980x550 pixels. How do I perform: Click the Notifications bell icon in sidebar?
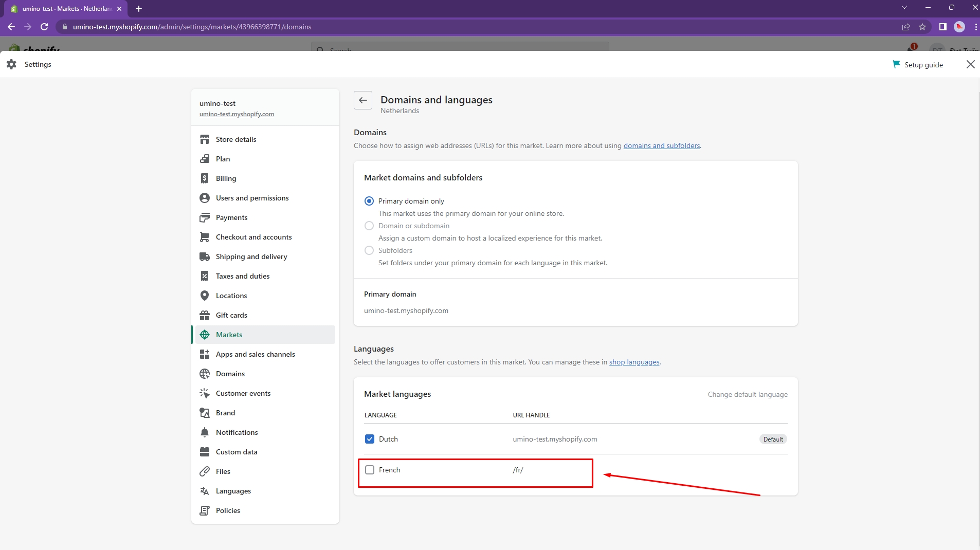pos(205,432)
